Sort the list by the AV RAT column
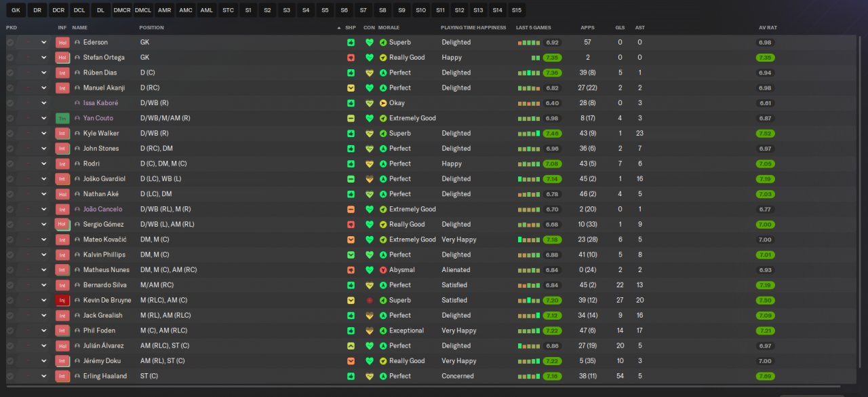The width and height of the screenshot is (868, 397). tap(768, 27)
